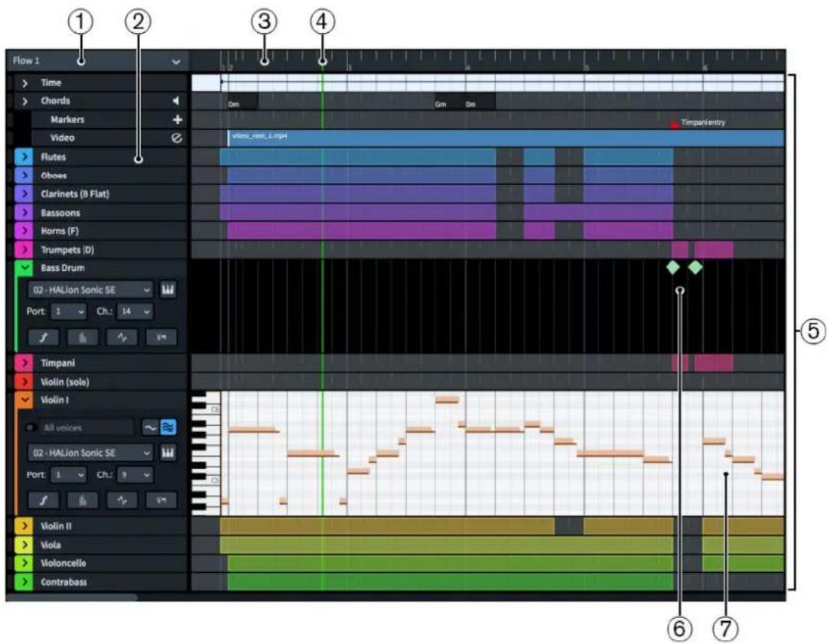Open Bass Drum channel 14 dropdown
830x644 pixels.
(135, 312)
